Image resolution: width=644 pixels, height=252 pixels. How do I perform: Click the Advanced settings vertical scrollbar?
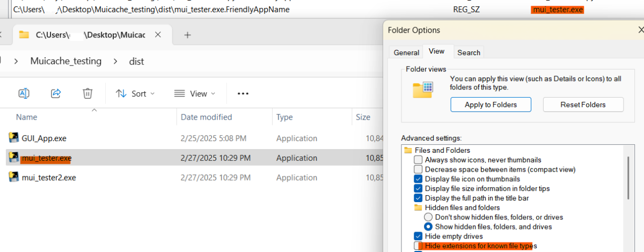click(x=627, y=177)
